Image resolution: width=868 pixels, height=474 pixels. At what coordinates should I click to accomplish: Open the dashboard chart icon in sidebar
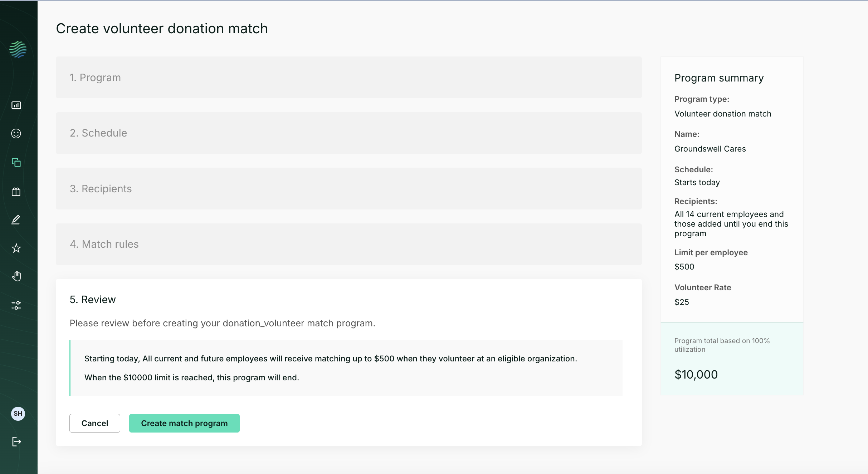pos(16,105)
